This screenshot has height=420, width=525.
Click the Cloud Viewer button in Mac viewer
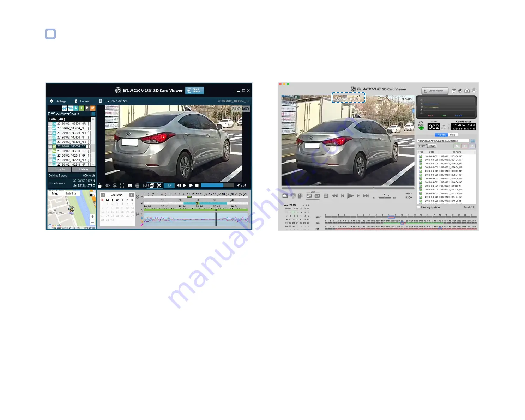pos(435,91)
